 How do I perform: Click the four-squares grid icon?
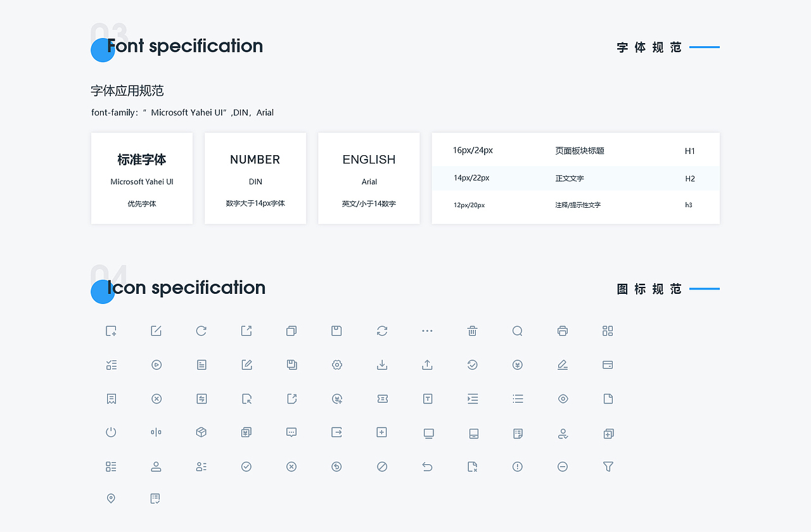pos(608,331)
